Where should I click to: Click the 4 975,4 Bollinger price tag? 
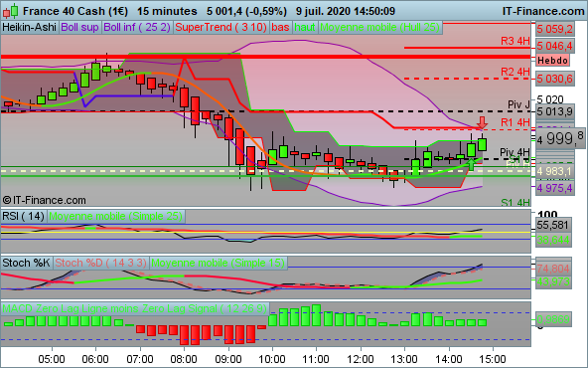[x=554, y=188]
